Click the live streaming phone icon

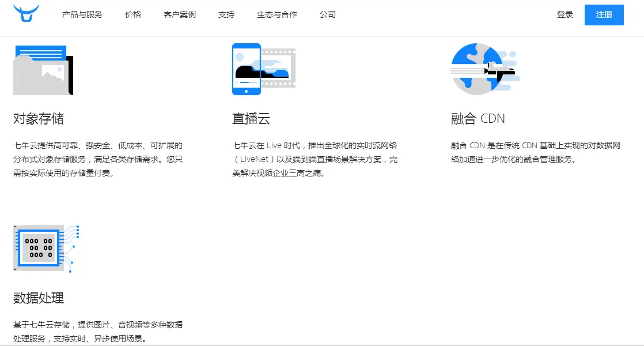(264, 69)
